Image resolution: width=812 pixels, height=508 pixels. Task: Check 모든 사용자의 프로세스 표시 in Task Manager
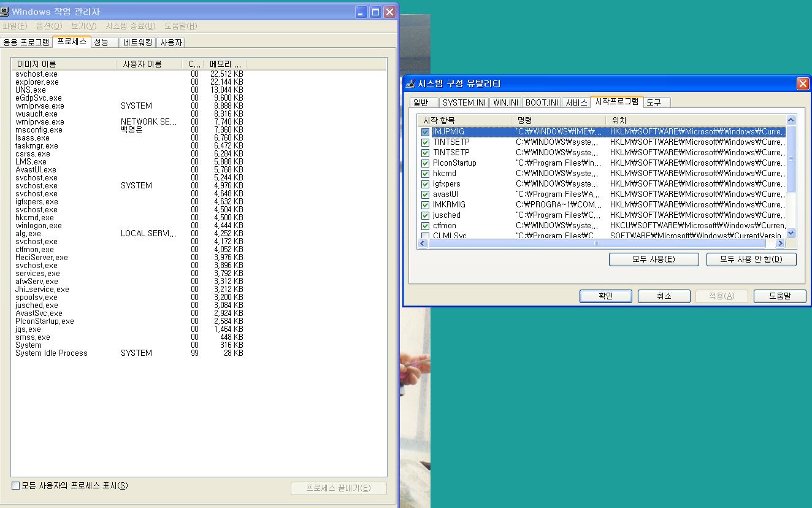coord(16,486)
